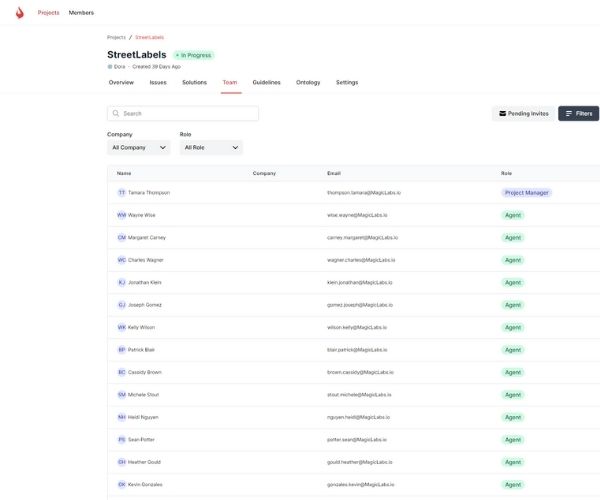Click the email potter.sean@MagicLabs.io

(x=357, y=440)
